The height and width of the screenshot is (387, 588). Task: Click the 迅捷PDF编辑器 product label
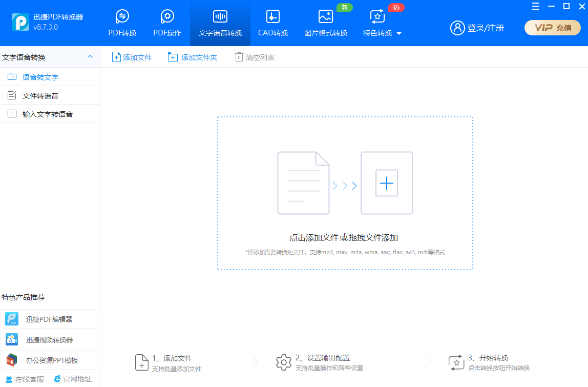(49, 319)
